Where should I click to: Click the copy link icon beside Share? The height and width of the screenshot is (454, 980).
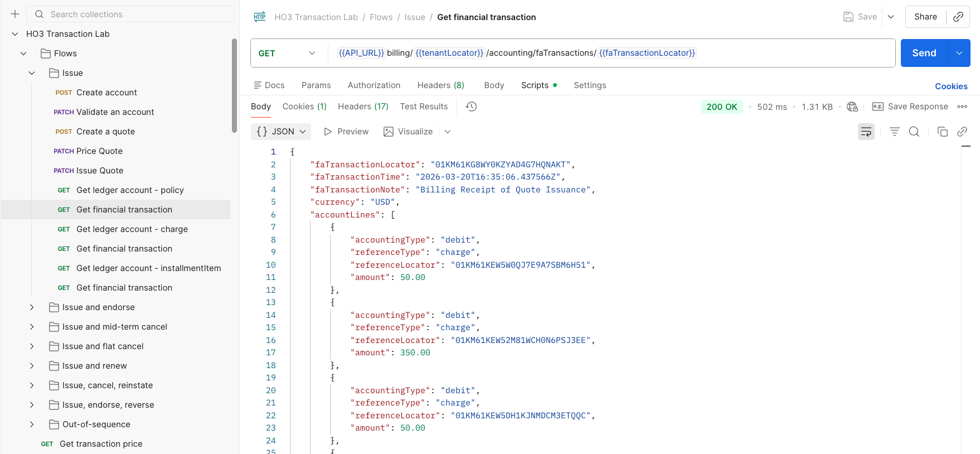coord(958,17)
